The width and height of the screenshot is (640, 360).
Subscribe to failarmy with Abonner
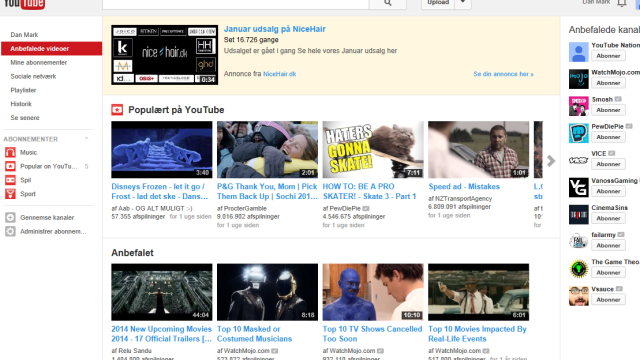click(608, 245)
